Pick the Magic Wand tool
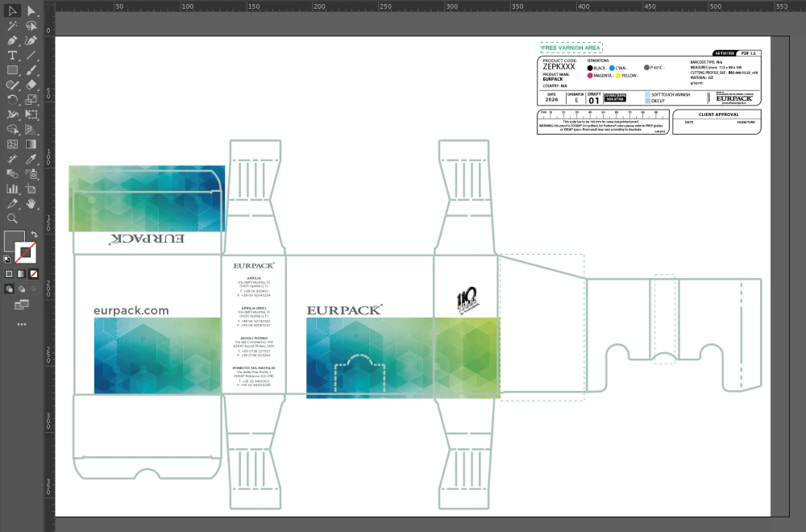Image resolution: width=806 pixels, height=532 pixels. [12, 26]
